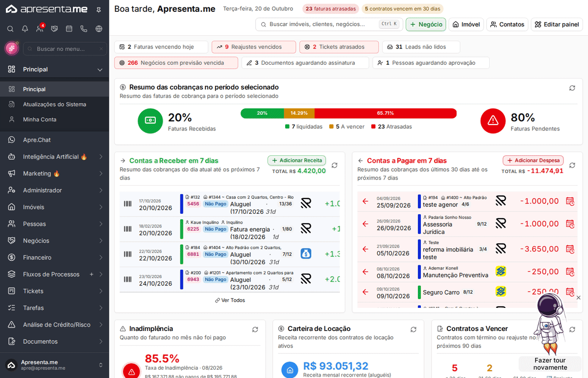This screenshot has width=588, height=378.
Task: Close the astronaut tour helper
Action: tap(578, 298)
